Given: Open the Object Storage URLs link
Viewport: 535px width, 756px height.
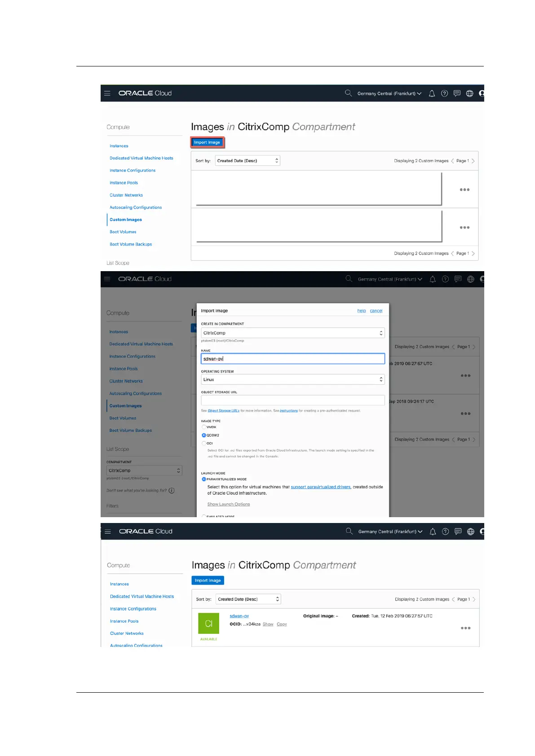Looking at the screenshot, I should pyautogui.click(x=224, y=411).
